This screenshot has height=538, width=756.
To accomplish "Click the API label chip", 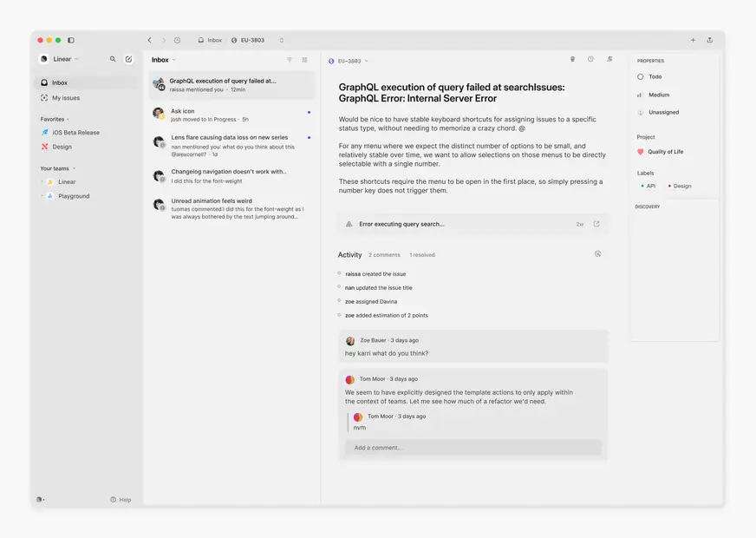I will (648, 186).
